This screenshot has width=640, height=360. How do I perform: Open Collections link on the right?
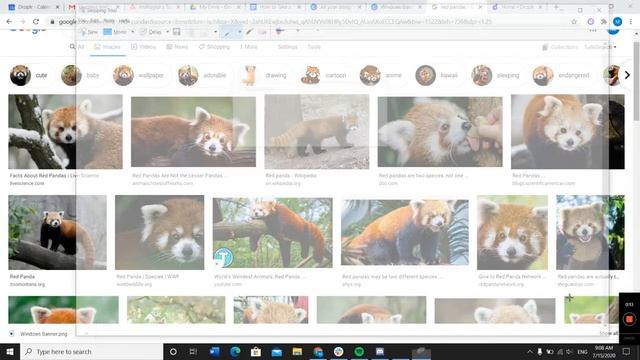pyautogui.click(x=560, y=47)
